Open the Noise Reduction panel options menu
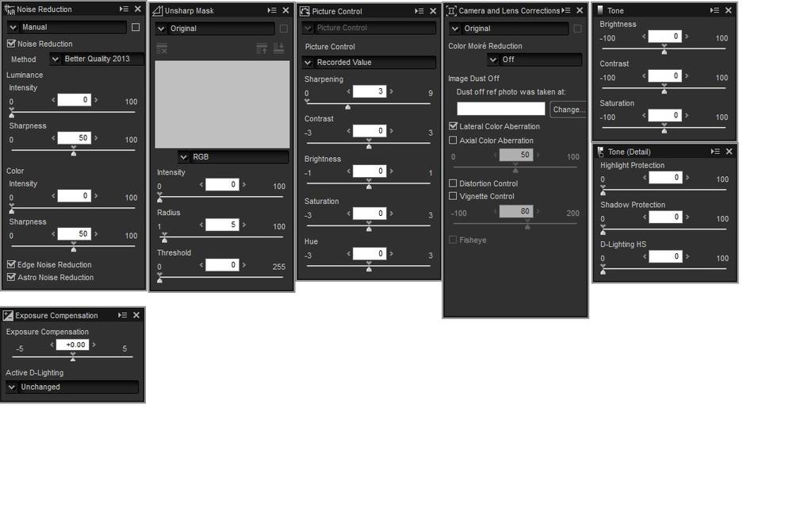The image size is (812, 508). click(x=124, y=10)
